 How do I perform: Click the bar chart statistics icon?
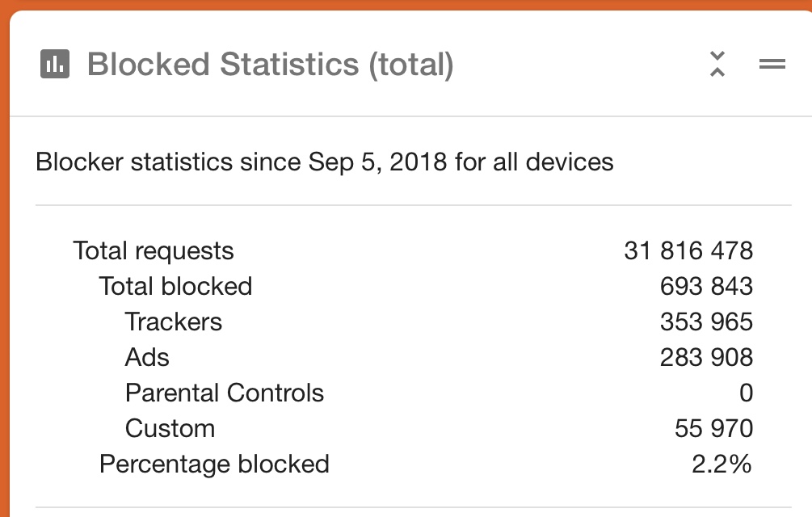pos(55,64)
